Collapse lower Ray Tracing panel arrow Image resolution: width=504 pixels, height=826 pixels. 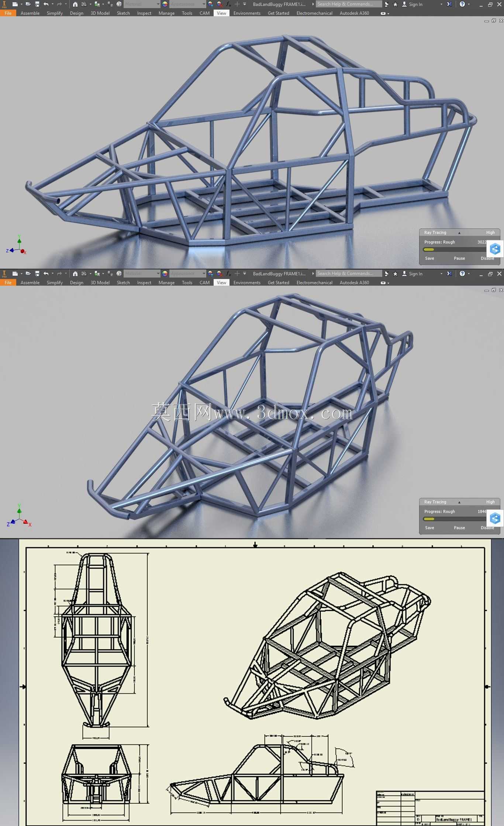click(459, 502)
